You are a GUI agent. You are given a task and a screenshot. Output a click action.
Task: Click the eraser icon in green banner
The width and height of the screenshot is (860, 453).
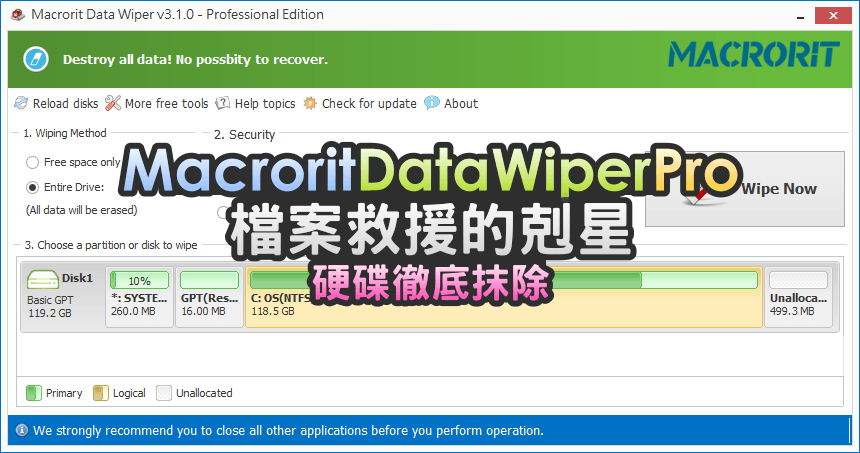[36, 59]
